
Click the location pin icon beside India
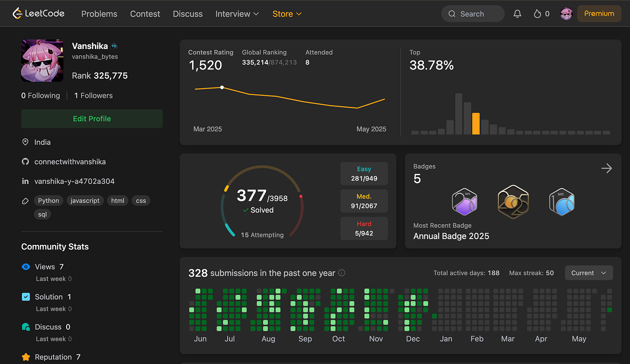click(x=25, y=142)
